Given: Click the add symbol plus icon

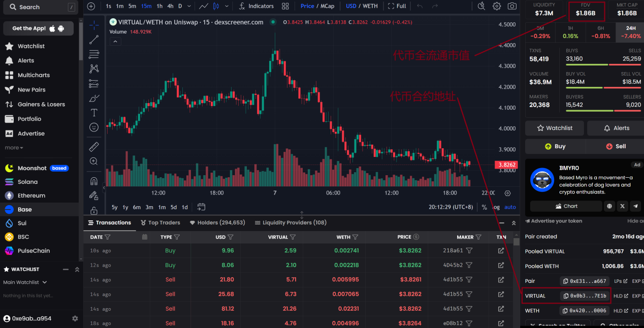Looking at the screenshot, I should (91, 6).
